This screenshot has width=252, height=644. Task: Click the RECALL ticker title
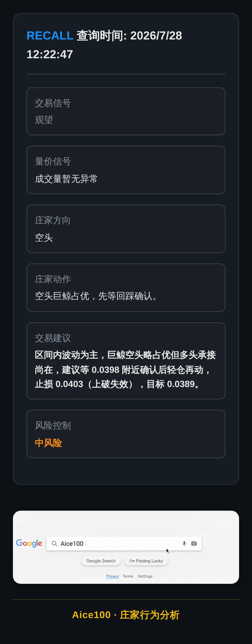(50, 36)
